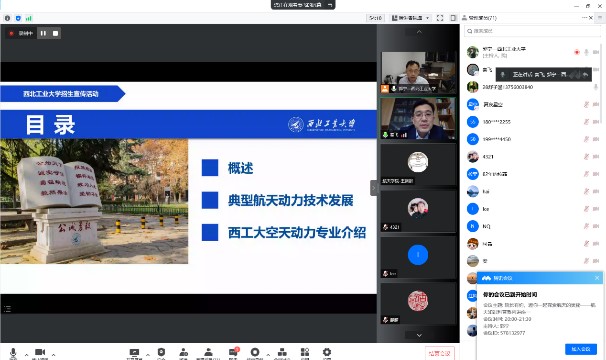Pause the recording in progress

(x=43, y=33)
